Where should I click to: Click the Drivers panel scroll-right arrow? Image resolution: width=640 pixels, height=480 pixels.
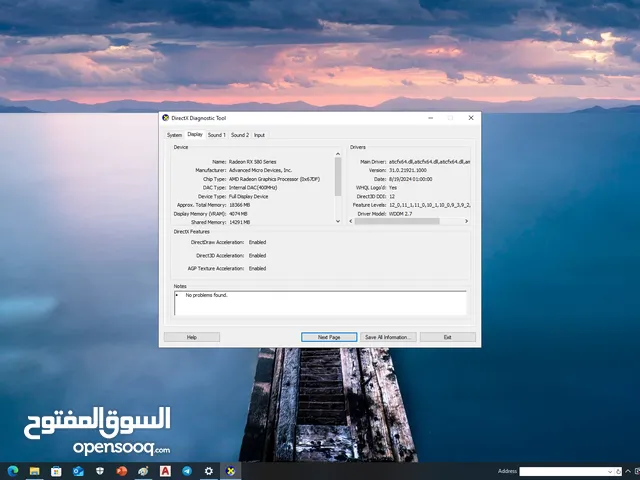[467, 221]
